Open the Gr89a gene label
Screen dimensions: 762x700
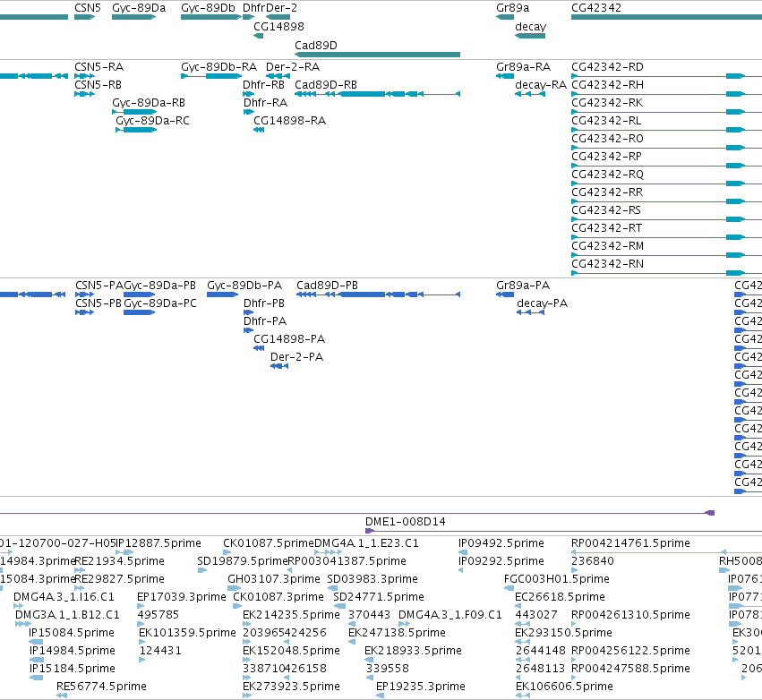click(x=513, y=8)
